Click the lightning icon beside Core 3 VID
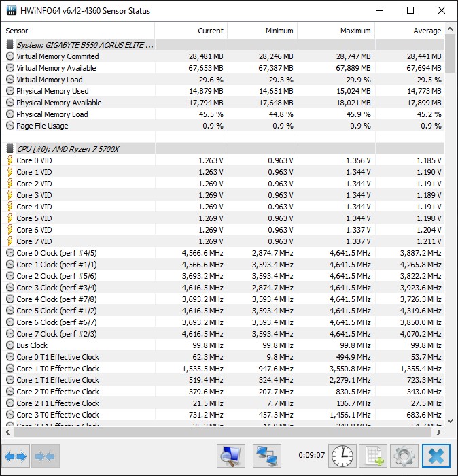This screenshot has height=476, width=458. coord(10,195)
